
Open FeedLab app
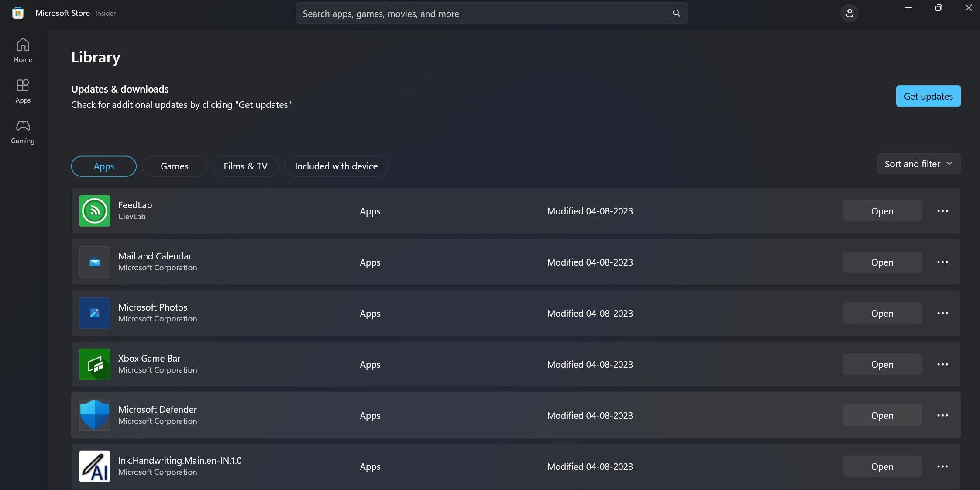pos(883,210)
